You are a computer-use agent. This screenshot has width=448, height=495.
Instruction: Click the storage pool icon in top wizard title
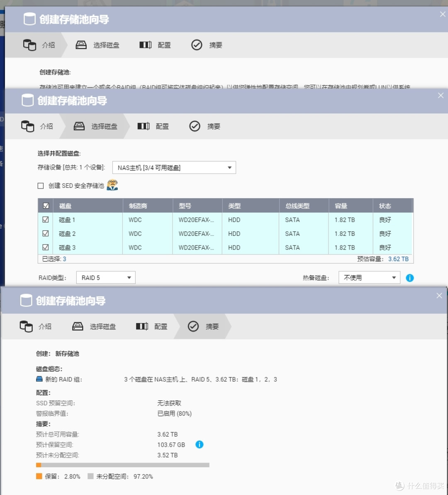tap(29, 19)
